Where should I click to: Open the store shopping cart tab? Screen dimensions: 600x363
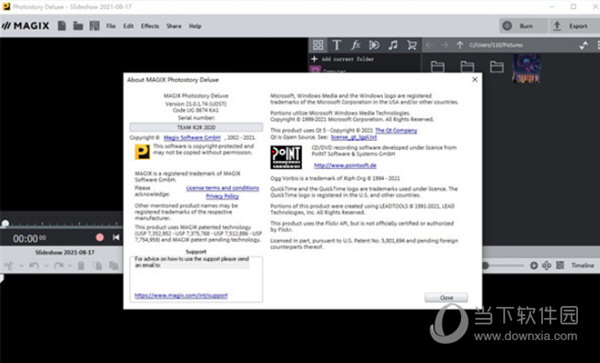[x=412, y=45]
